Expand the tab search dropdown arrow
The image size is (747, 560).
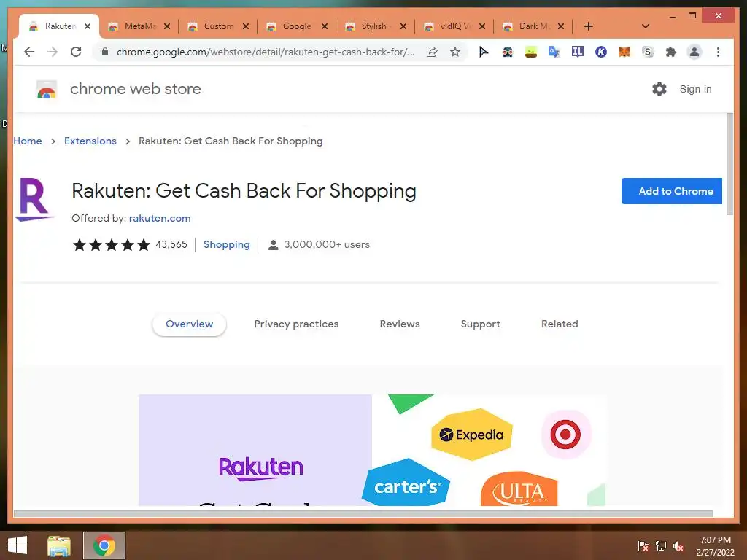646,26
